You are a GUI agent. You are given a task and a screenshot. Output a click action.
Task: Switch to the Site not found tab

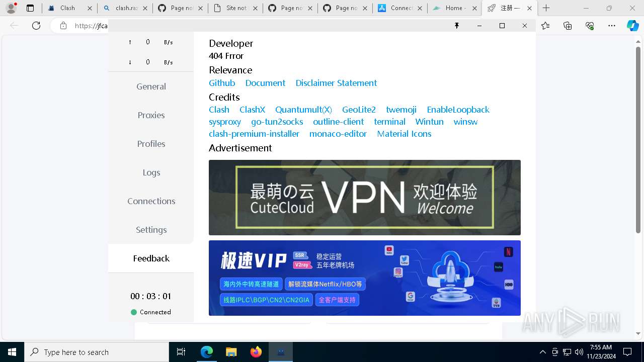click(235, 8)
